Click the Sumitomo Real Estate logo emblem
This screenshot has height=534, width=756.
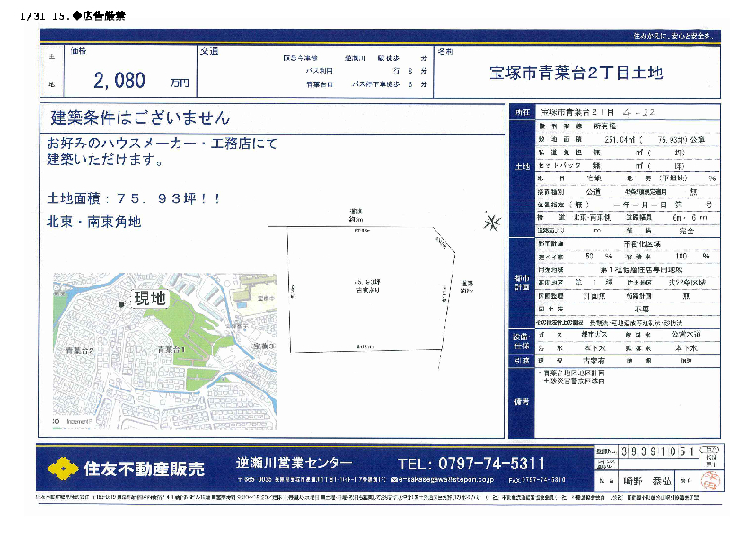(63, 468)
